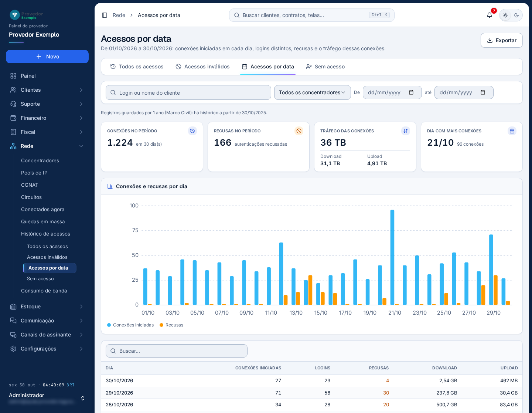Viewport: 532px width, 413px height.
Task: Click the Exportar button
Action: point(502,40)
